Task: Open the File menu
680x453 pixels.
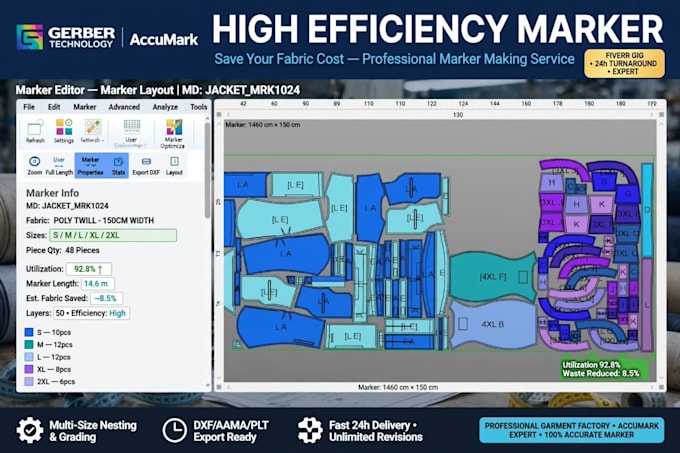Action: [x=29, y=107]
